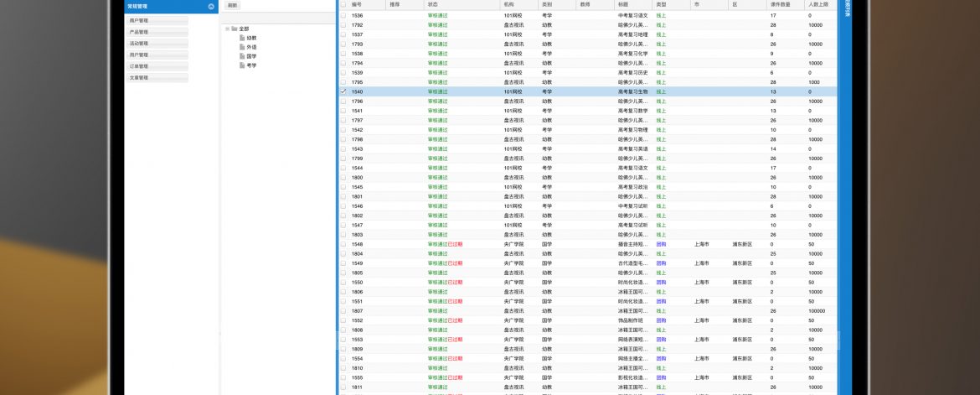Click the 线上 link in row 1536
The height and width of the screenshot is (395, 980).
pos(661,15)
